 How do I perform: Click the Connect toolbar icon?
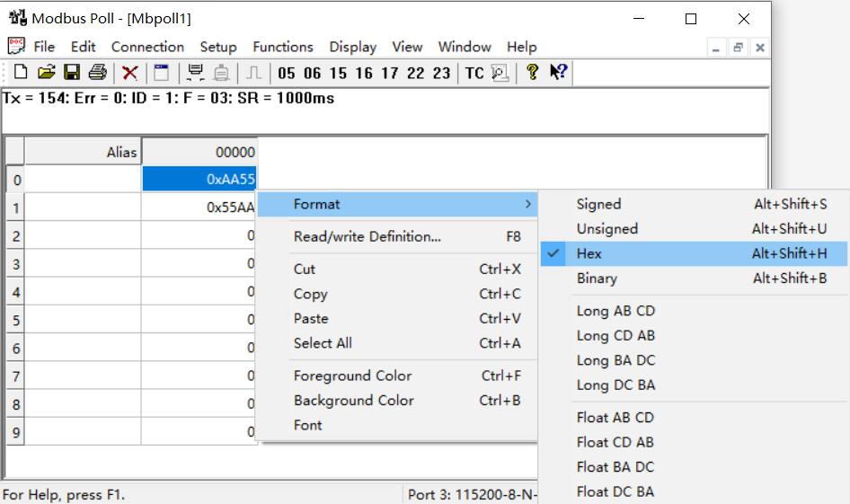tap(195, 72)
